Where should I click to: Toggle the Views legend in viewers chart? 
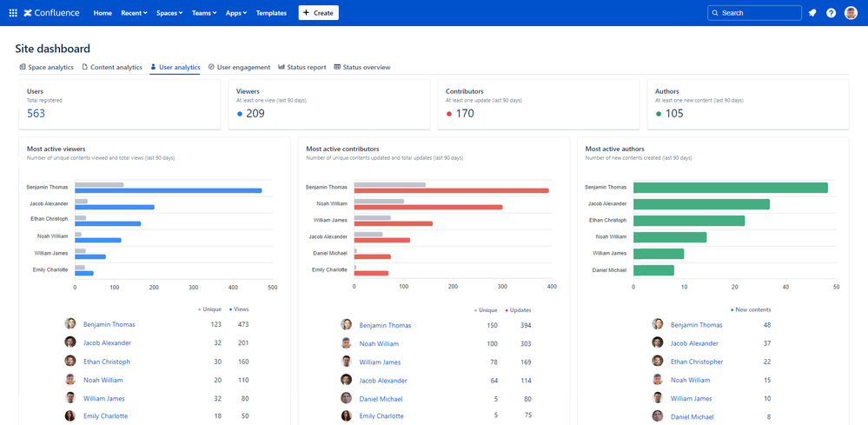[239, 309]
